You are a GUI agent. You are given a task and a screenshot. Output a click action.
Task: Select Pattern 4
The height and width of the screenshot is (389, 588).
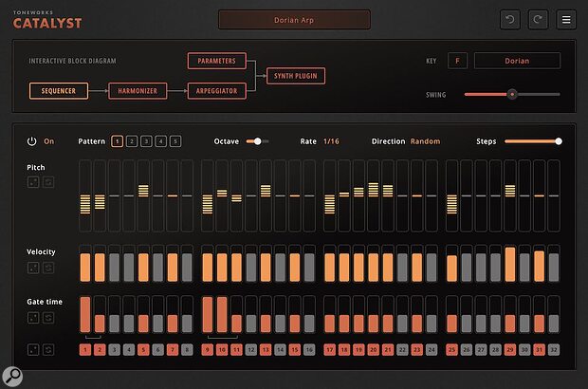point(161,141)
